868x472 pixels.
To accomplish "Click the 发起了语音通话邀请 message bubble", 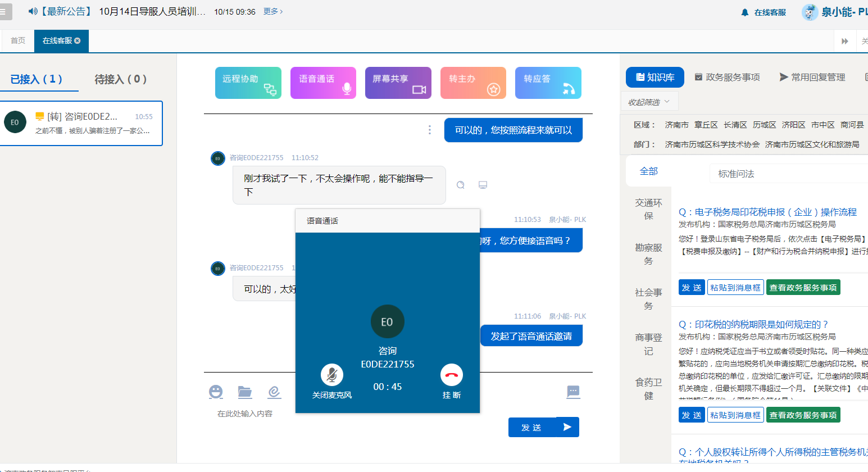I will pos(531,336).
